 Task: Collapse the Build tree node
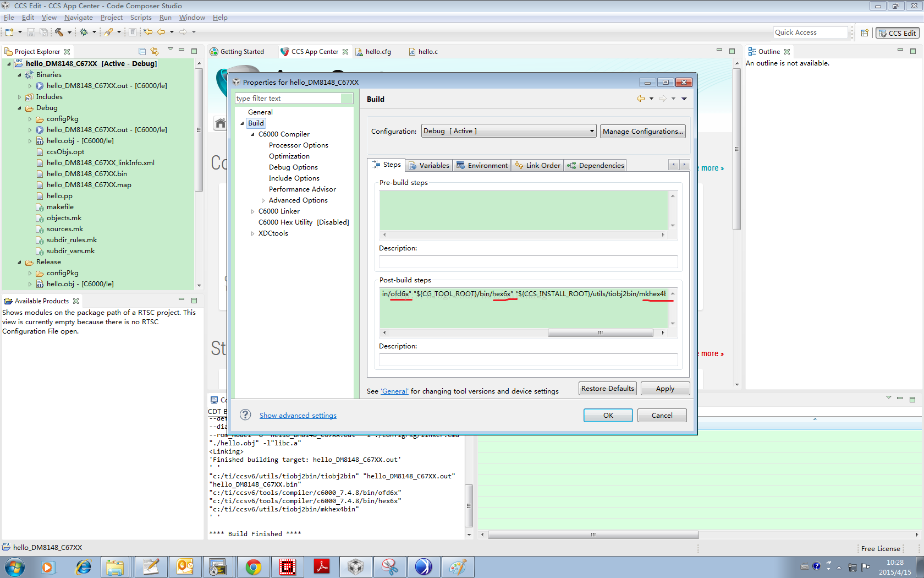242,123
